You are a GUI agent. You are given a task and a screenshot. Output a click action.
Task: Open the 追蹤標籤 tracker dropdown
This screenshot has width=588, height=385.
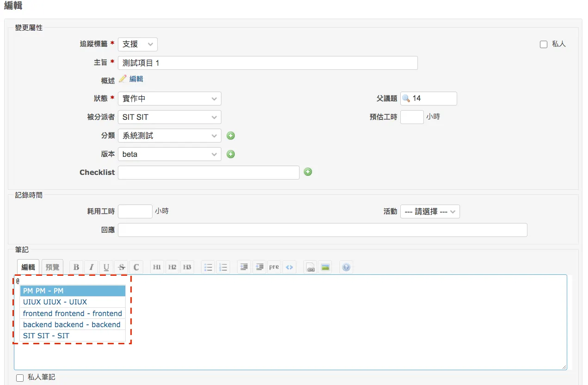[138, 44]
